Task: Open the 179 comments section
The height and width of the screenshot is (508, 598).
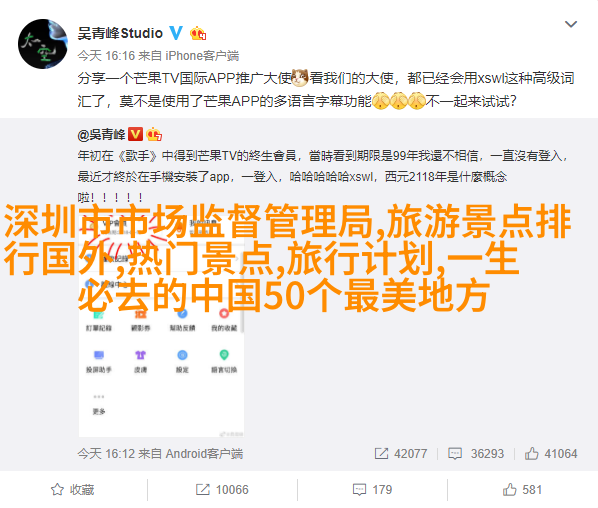Action: pyautogui.click(x=372, y=489)
